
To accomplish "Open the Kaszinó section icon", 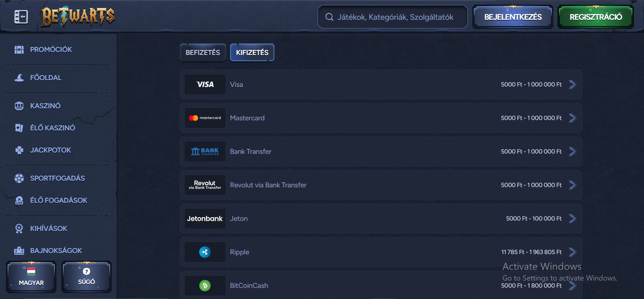I will click(19, 106).
